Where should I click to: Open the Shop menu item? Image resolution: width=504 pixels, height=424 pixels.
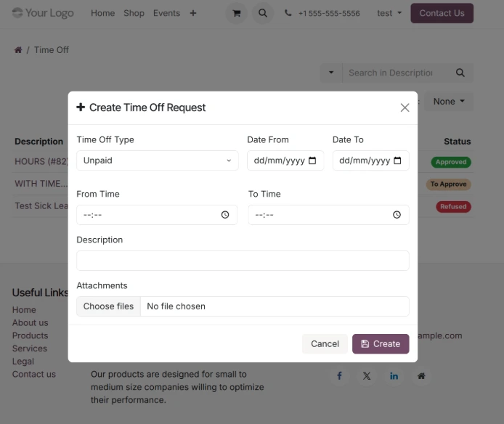click(134, 13)
